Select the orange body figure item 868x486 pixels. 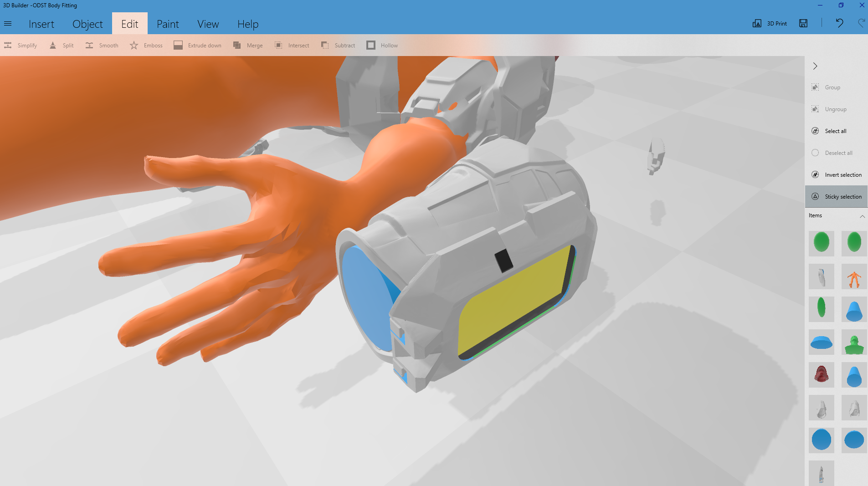coord(854,276)
